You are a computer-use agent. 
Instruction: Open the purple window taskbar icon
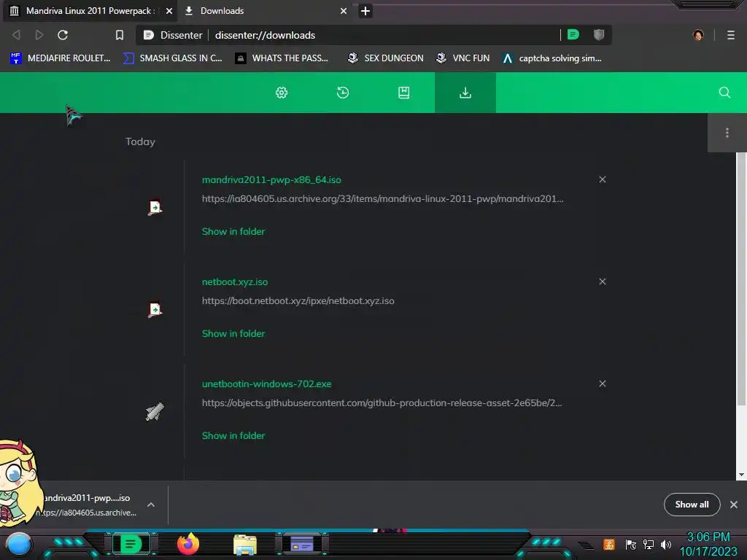click(x=302, y=543)
